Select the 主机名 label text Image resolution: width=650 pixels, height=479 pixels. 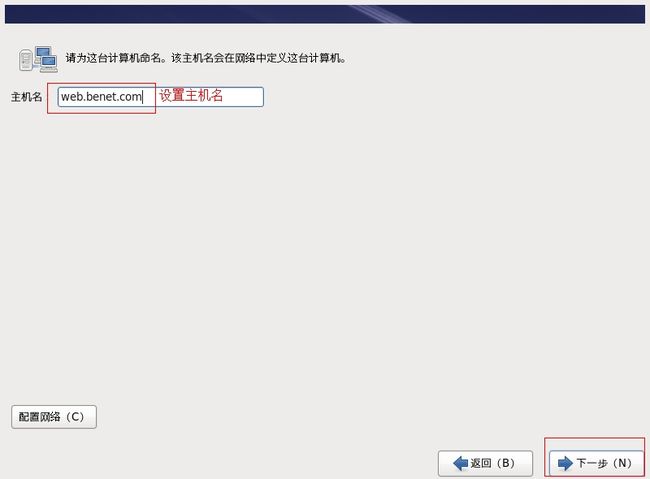(27, 97)
